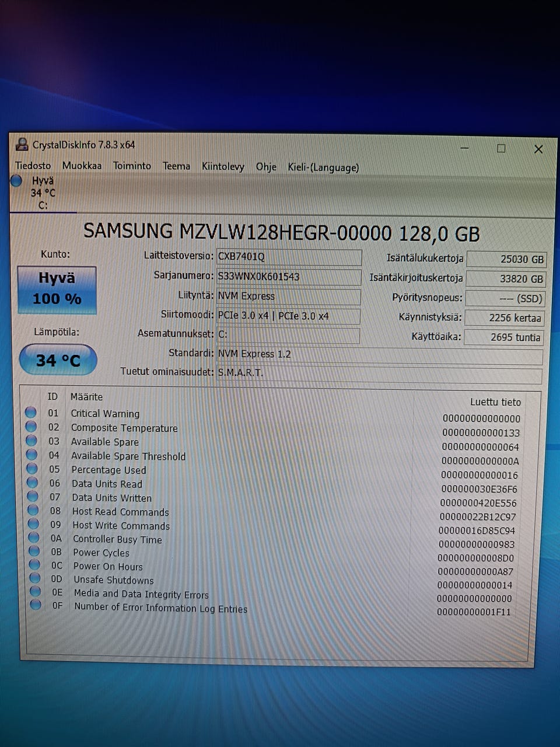
Task: Select the Unsafe Shutdowns attribute text
Action: (114, 580)
